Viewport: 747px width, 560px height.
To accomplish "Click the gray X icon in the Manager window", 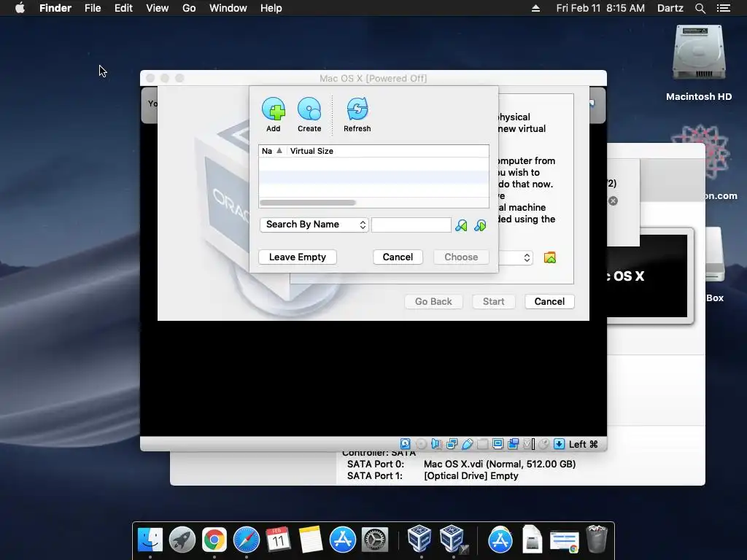I will [613, 201].
